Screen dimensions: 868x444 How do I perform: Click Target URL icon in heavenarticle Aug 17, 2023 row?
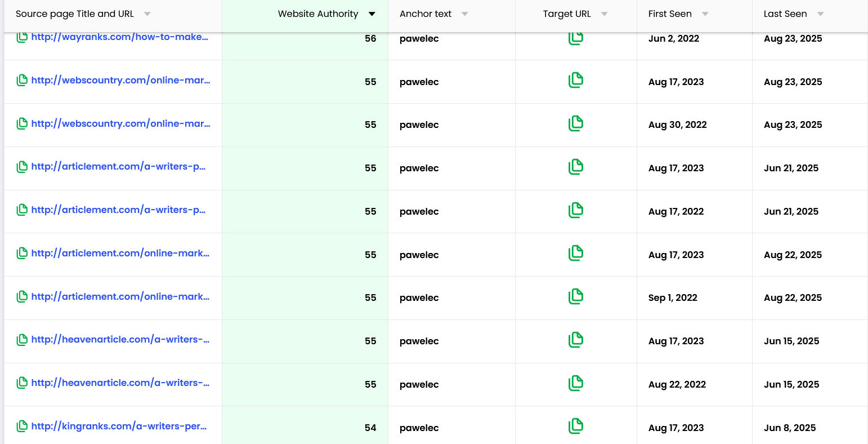click(575, 340)
